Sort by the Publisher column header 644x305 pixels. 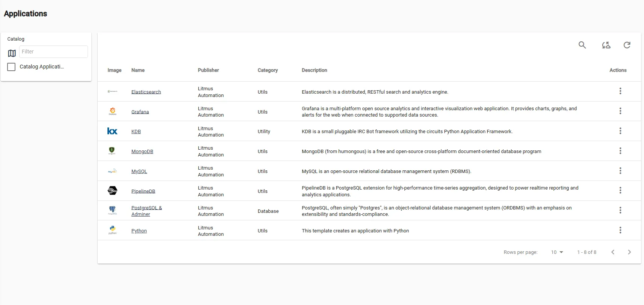[209, 70]
